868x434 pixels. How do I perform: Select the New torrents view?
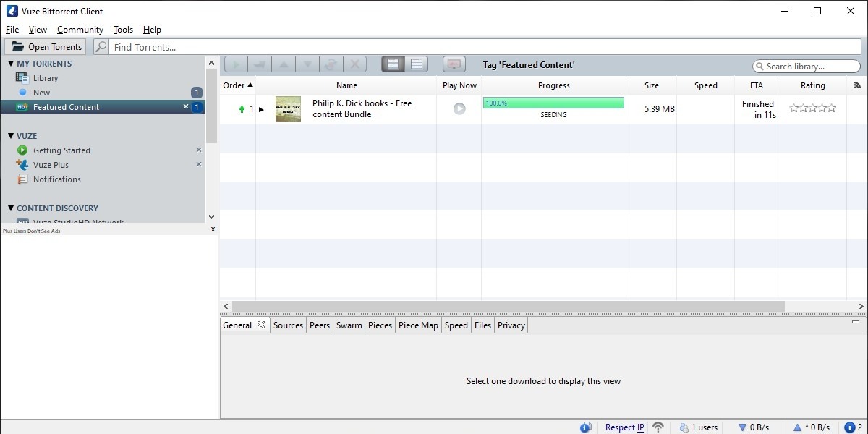pos(42,92)
